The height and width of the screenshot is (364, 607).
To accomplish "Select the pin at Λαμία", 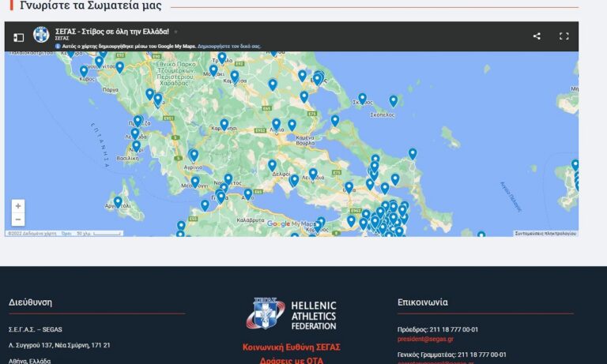I will 276,124.
